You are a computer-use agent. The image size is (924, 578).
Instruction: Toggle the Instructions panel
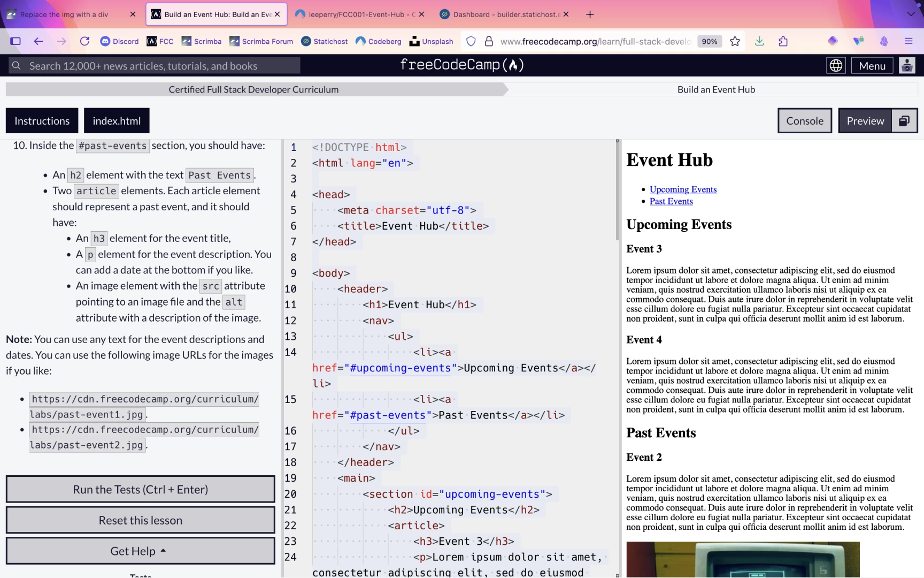(x=42, y=121)
